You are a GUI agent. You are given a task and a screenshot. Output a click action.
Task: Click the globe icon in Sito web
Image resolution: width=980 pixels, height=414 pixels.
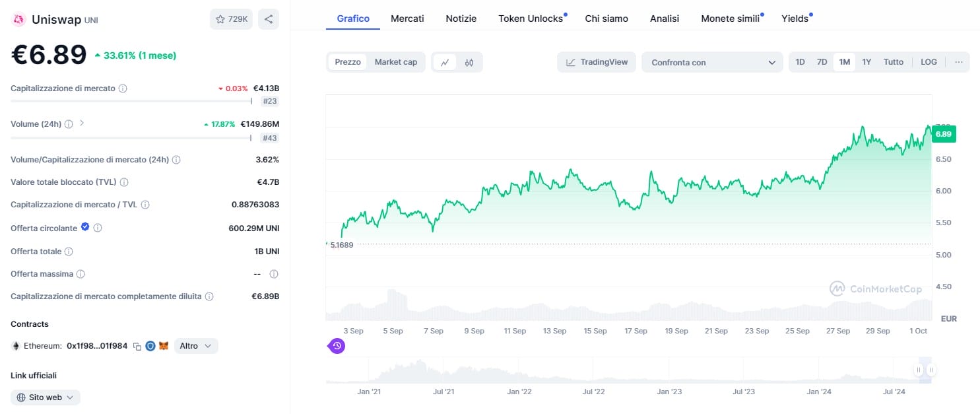(21, 397)
